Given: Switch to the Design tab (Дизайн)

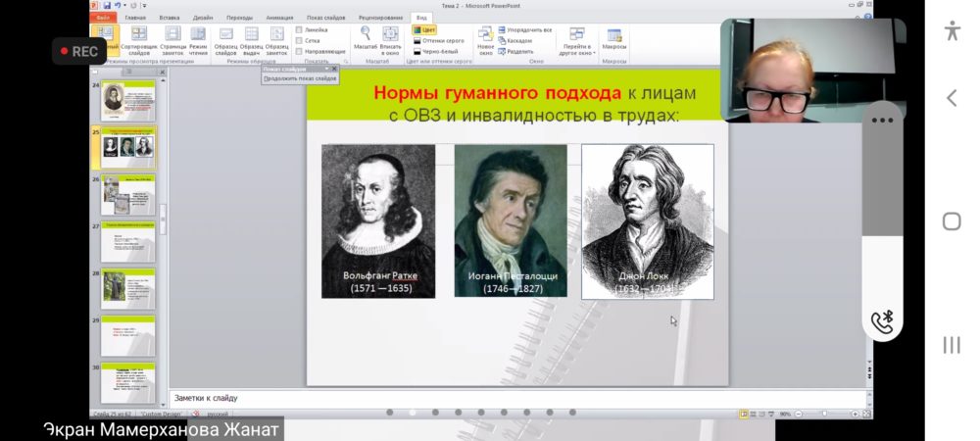Looking at the screenshot, I should coord(203,18).
